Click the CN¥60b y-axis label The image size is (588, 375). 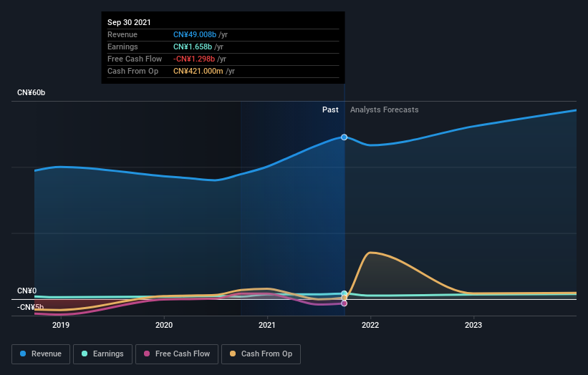[x=31, y=92]
